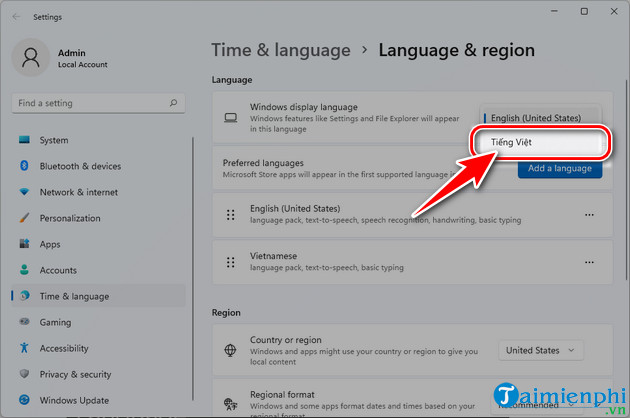Click the back arrow in Settings header
Viewport: 630px width, 418px height.
[16, 17]
